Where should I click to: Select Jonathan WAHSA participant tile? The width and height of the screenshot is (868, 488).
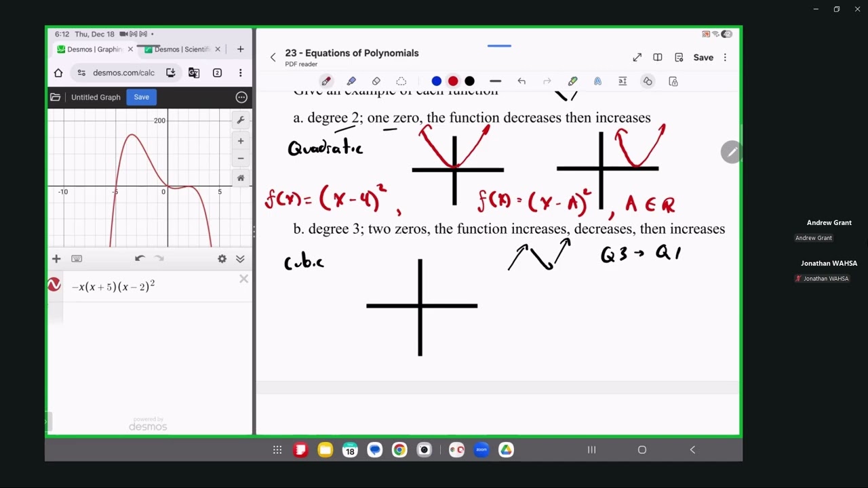(x=829, y=270)
